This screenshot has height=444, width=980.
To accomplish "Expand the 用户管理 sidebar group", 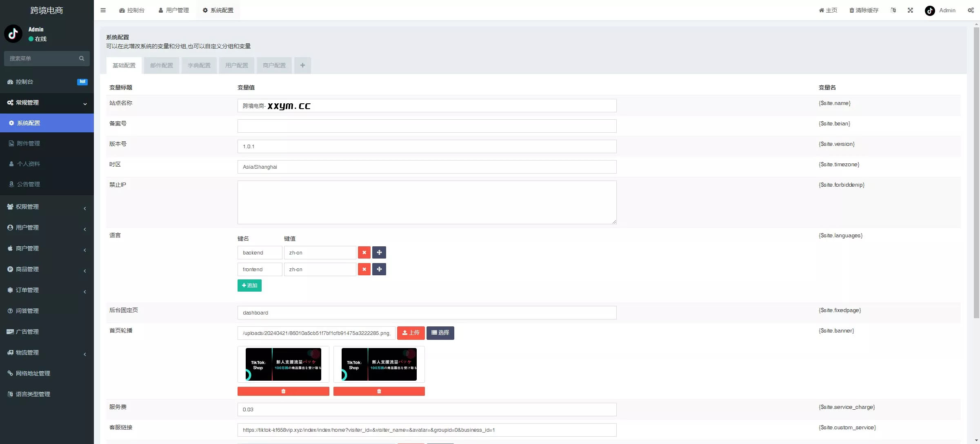I will pyautogui.click(x=47, y=228).
